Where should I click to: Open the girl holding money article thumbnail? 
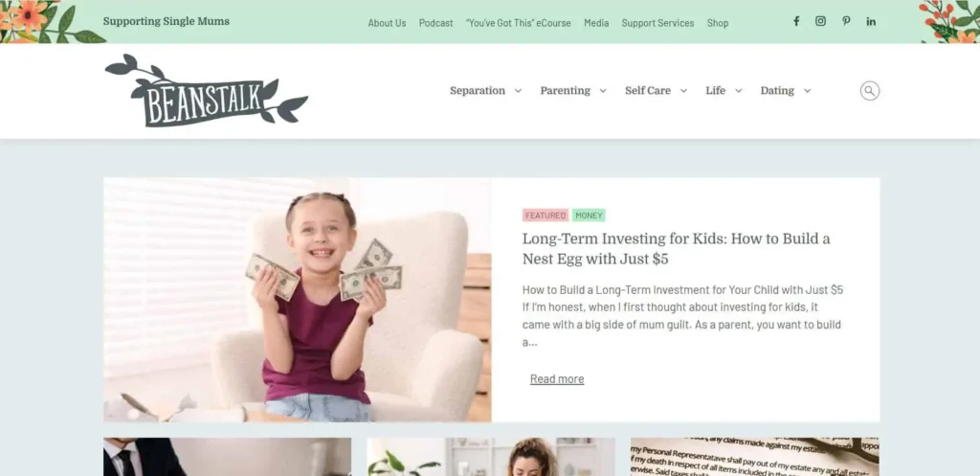coord(298,300)
